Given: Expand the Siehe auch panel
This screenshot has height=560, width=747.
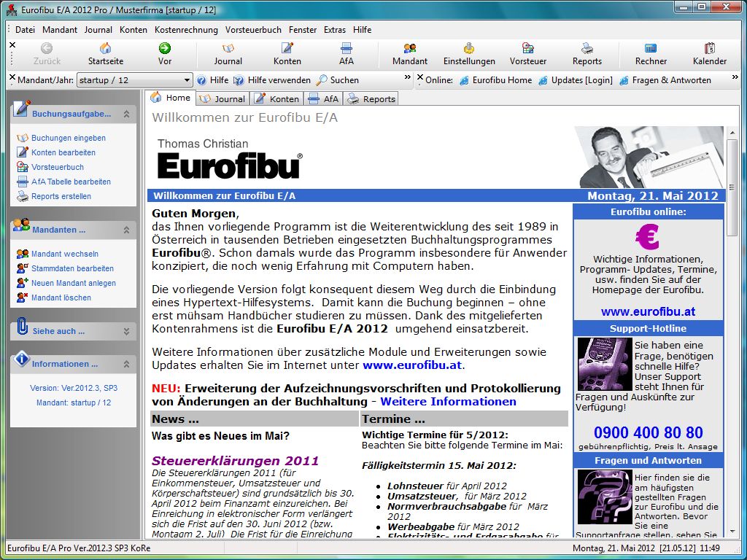Looking at the screenshot, I should (x=126, y=331).
